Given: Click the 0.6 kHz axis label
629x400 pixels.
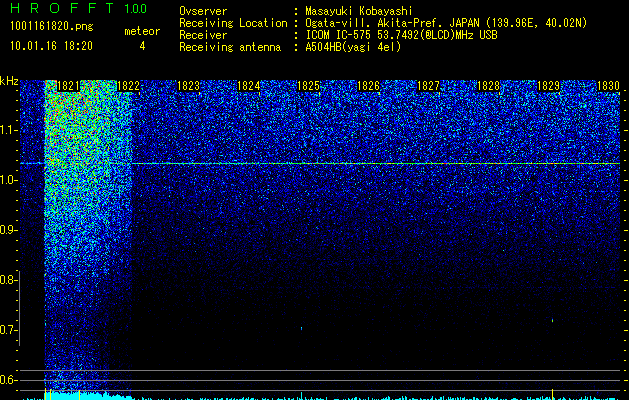Looking at the screenshot, I should [8, 380].
